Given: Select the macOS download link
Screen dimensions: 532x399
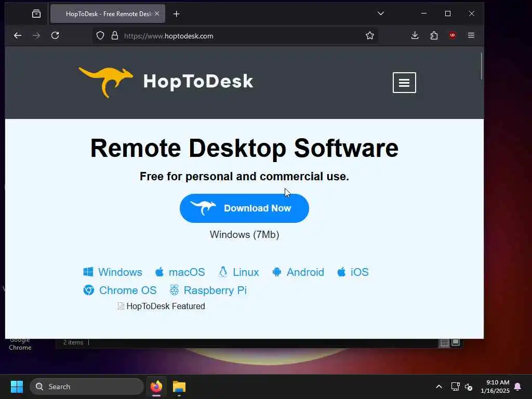Looking at the screenshot, I should [x=180, y=272].
